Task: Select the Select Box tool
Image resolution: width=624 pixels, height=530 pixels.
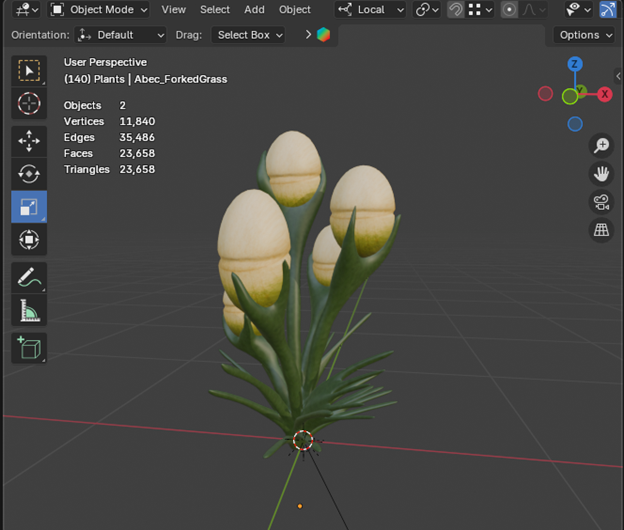Action: 29,71
